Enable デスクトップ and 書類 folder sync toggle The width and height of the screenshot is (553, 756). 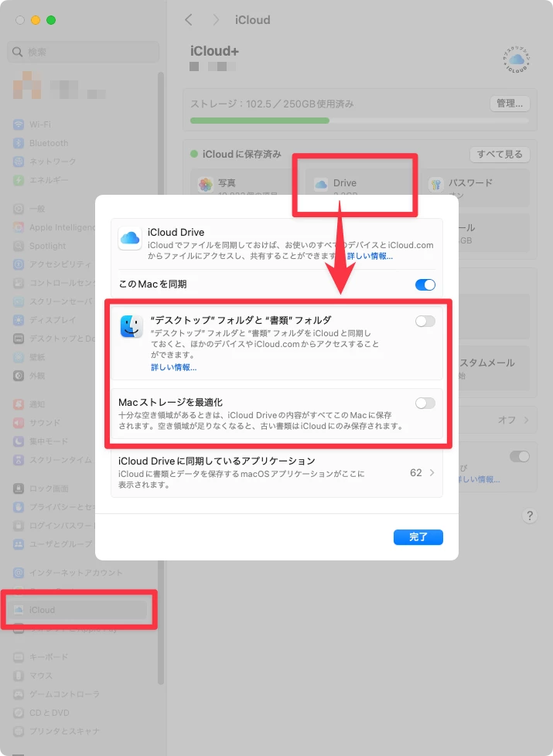[425, 321]
